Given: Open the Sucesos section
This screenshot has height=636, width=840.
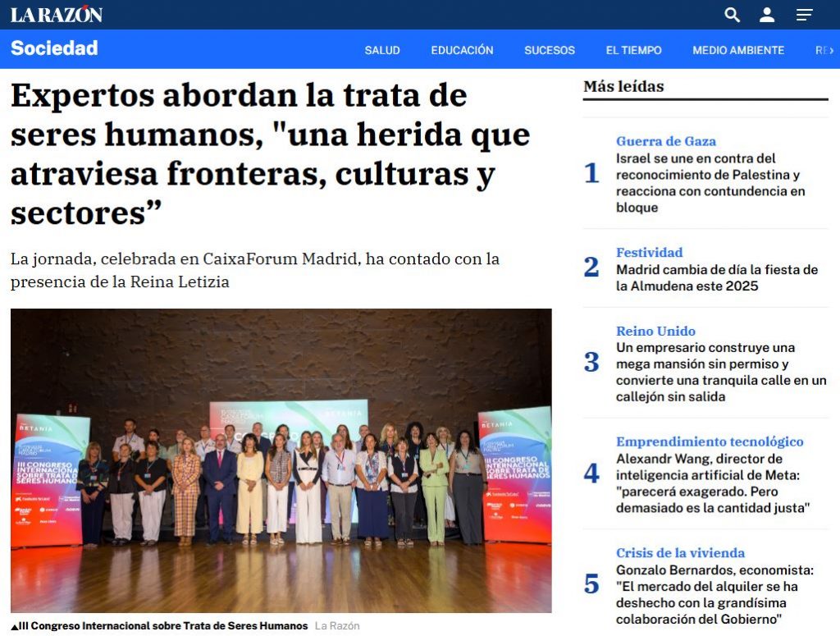Looking at the screenshot, I should click(549, 50).
